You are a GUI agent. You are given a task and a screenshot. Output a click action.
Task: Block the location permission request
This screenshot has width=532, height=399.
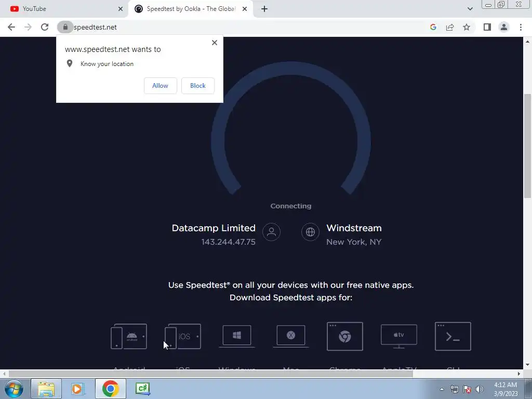click(x=198, y=86)
